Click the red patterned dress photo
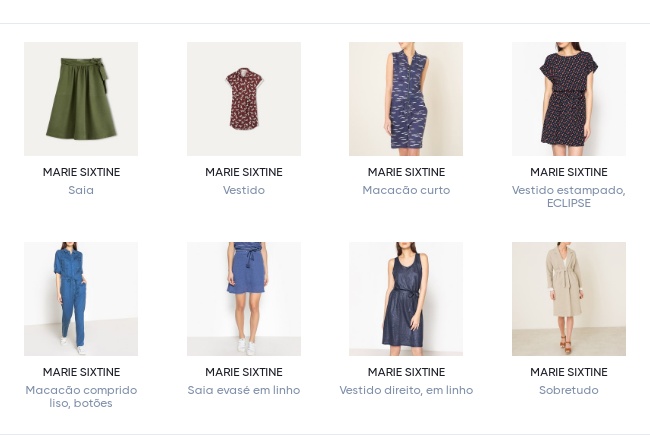650x435 pixels. click(x=244, y=99)
